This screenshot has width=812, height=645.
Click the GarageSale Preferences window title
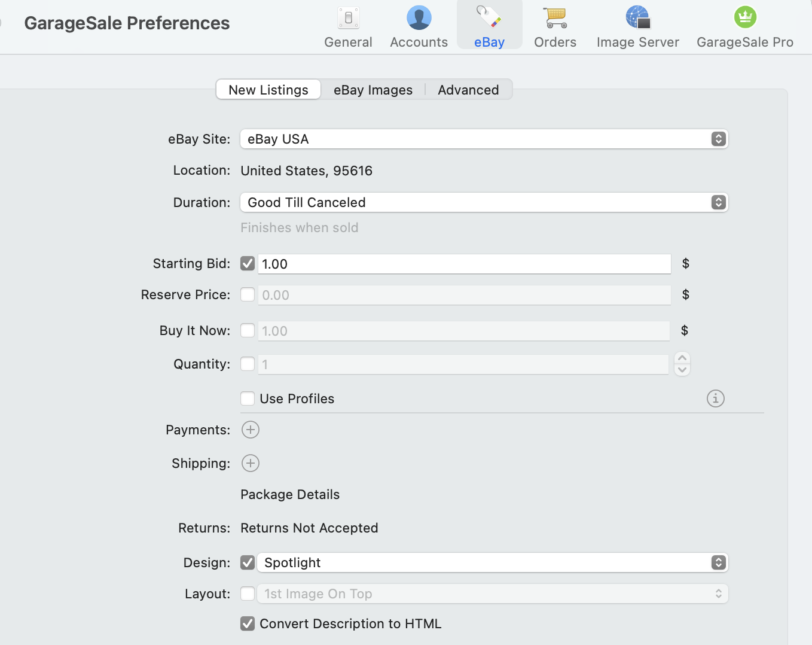(x=127, y=23)
